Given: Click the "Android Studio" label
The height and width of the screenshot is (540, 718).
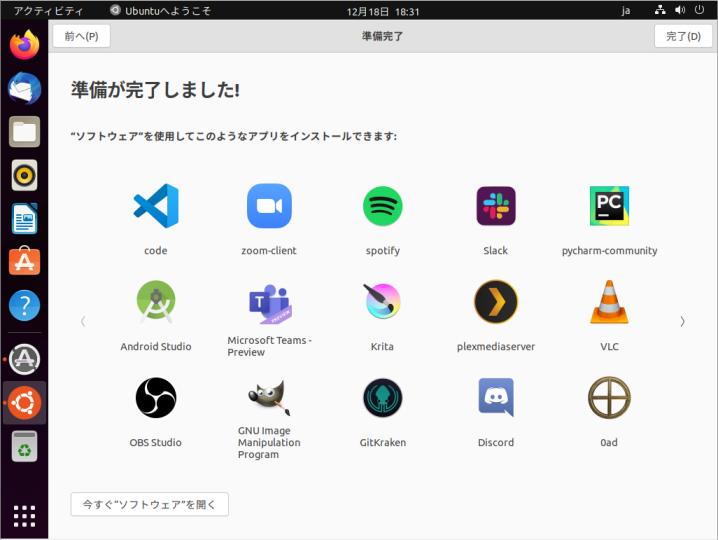Looking at the screenshot, I should coord(156,347).
